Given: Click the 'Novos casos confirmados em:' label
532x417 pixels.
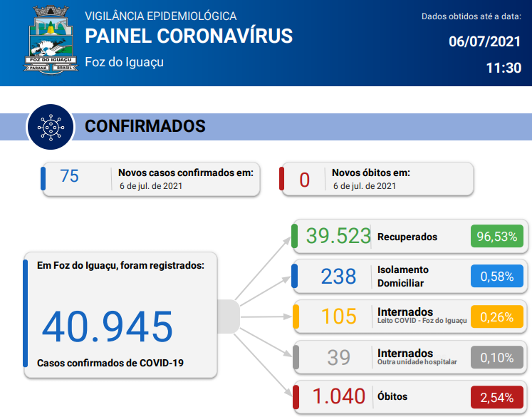Looking at the screenshot, I should click(186, 173).
